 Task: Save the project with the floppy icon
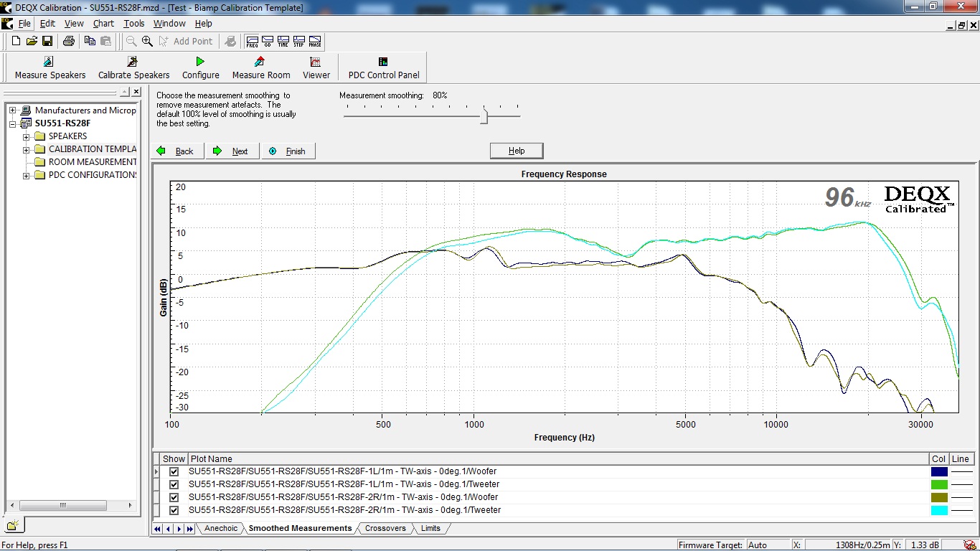click(x=47, y=42)
